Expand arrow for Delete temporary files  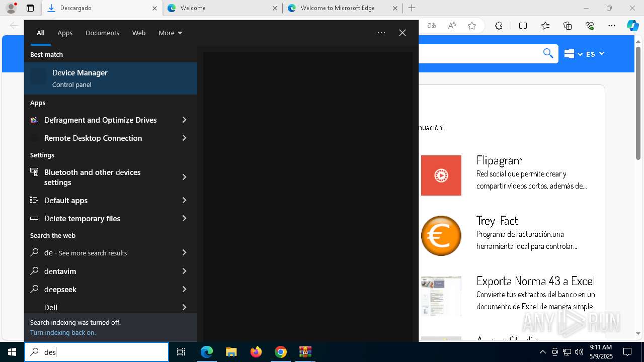coord(184,219)
